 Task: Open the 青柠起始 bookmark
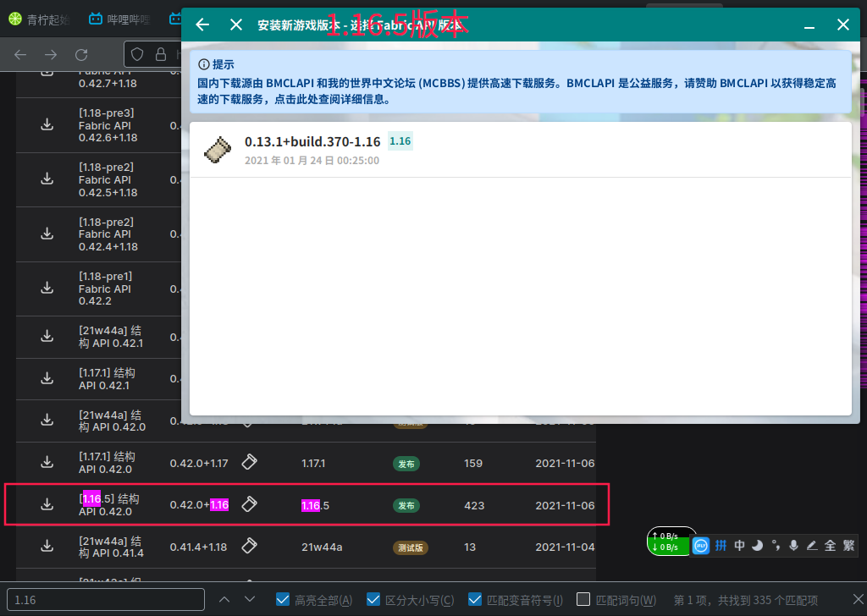pos(39,19)
